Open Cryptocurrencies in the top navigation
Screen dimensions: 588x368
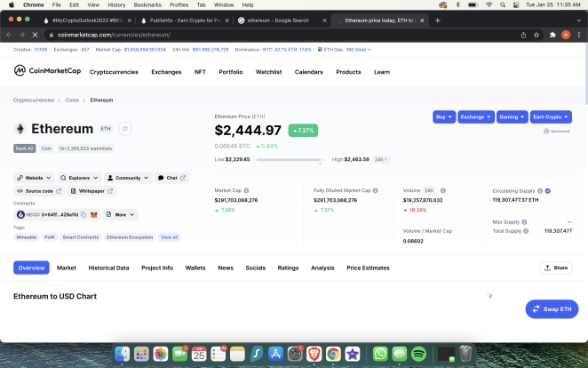click(x=114, y=72)
